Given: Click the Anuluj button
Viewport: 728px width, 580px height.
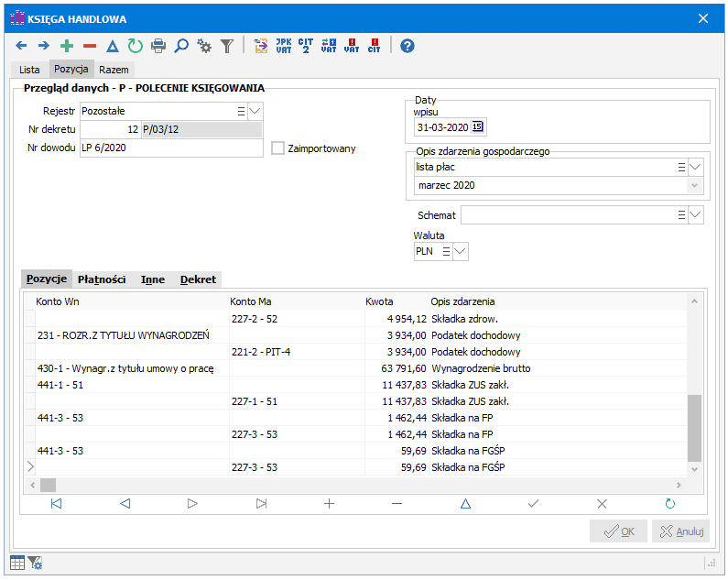Looking at the screenshot, I should [680, 531].
